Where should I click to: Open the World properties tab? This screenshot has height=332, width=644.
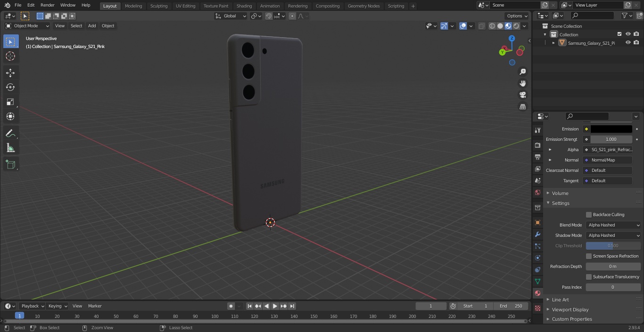[x=537, y=192]
